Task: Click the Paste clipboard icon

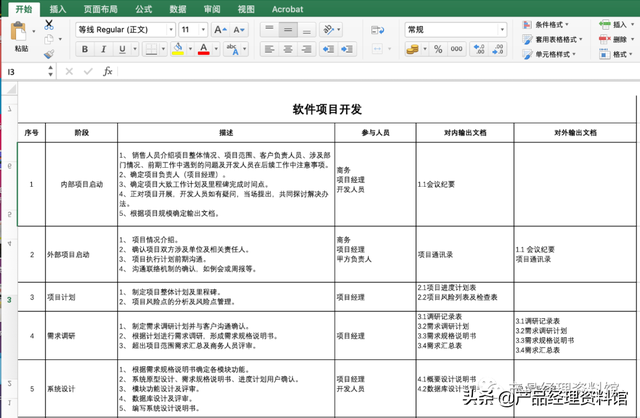Action: point(18,31)
